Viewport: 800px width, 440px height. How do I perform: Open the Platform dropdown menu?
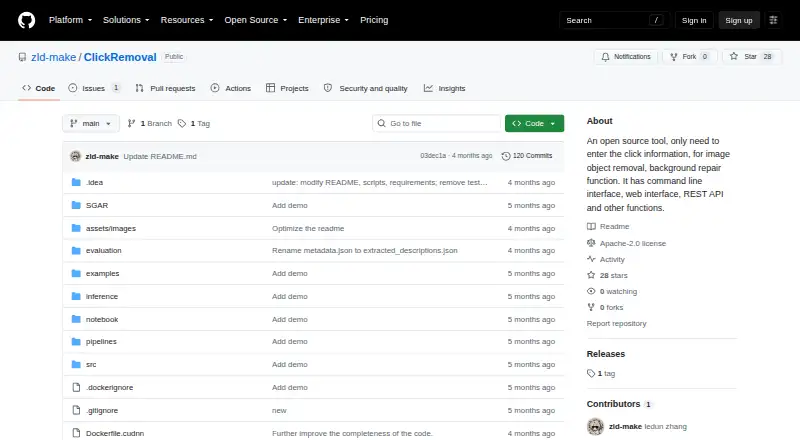[70, 20]
